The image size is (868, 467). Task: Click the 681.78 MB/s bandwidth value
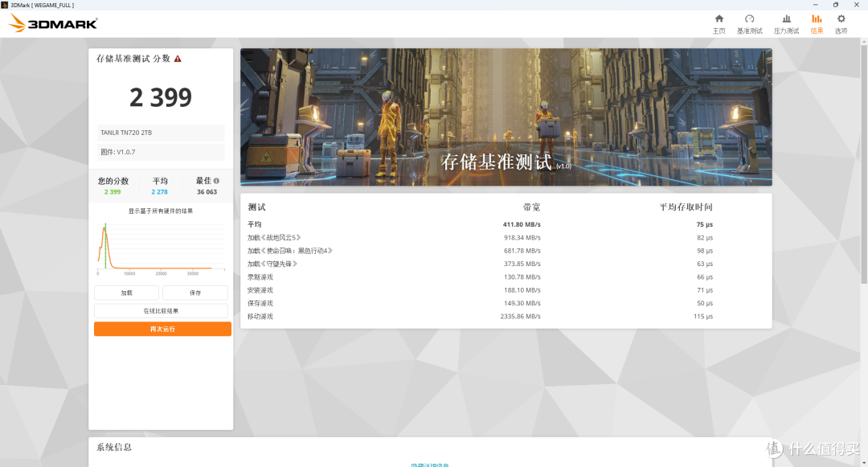coord(522,251)
